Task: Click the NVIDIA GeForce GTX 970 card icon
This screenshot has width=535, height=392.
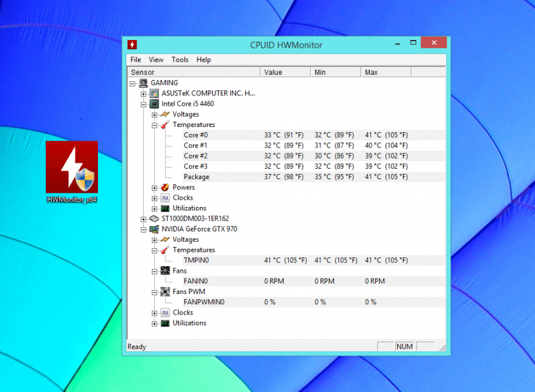Action: tap(154, 229)
